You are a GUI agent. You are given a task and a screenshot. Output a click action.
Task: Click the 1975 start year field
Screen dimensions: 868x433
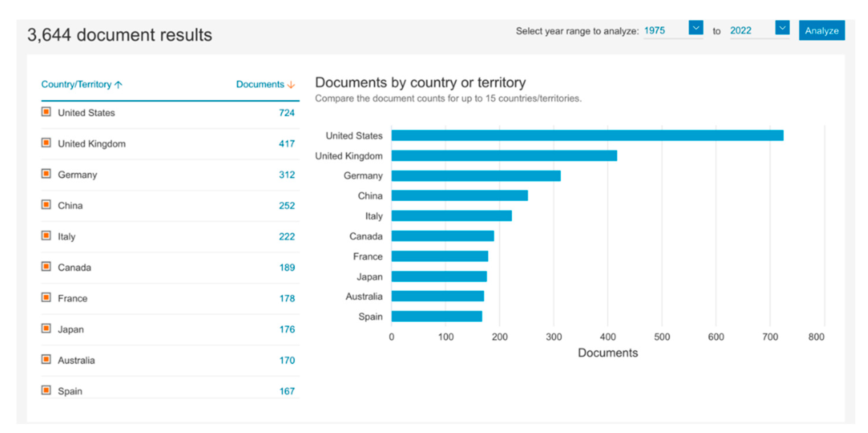pyautogui.click(x=654, y=31)
